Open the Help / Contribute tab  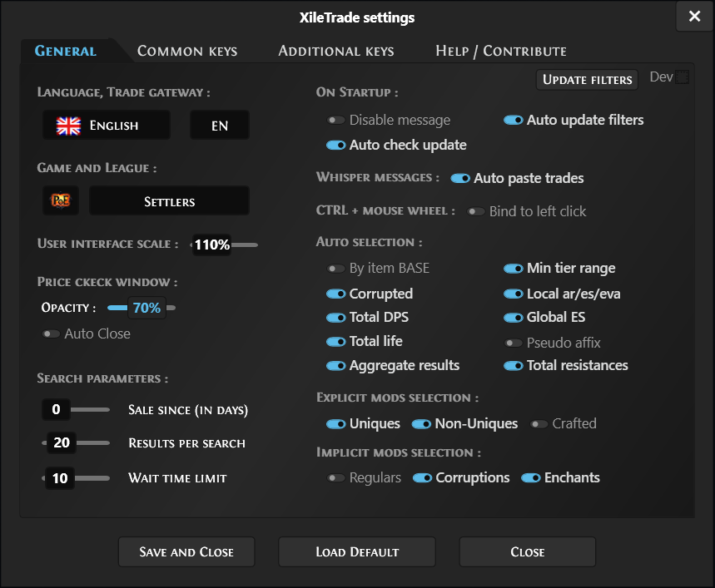[x=501, y=51]
